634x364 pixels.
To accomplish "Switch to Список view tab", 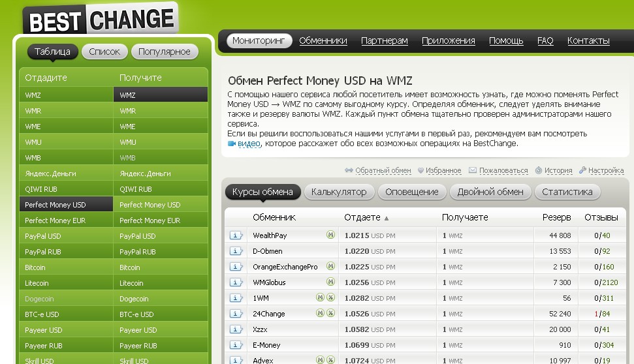I will click(104, 52).
